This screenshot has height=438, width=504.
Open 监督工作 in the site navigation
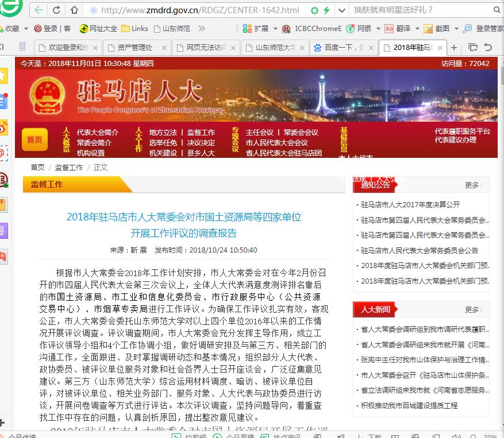click(x=201, y=133)
